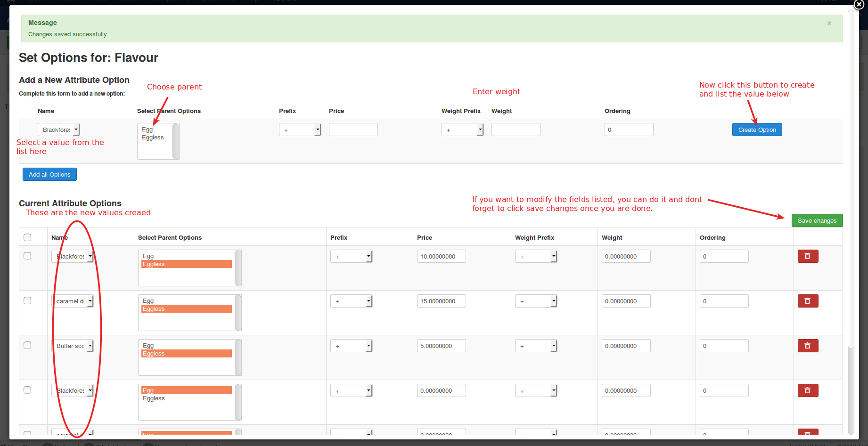This screenshot has height=446, width=868.
Task: Dismiss the success message with X icon
Action: pos(829,23)
